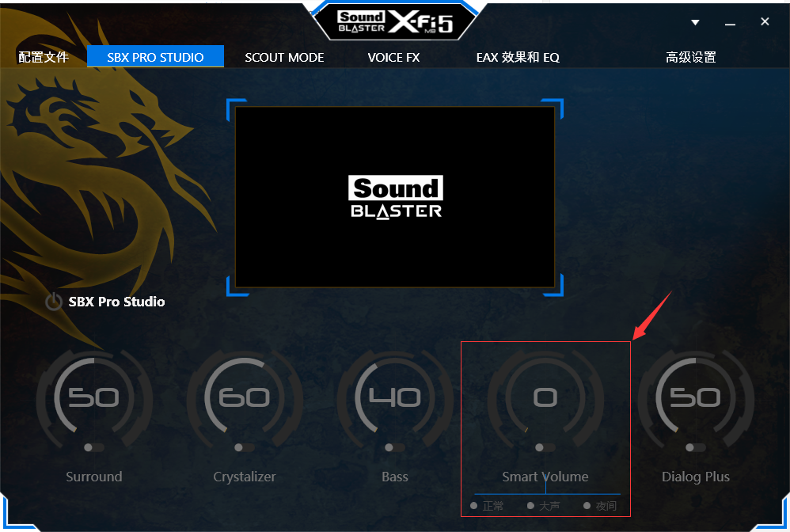Toggle SBX Pro Studio power icon
790x532 pixels.
tap(53, 302)
